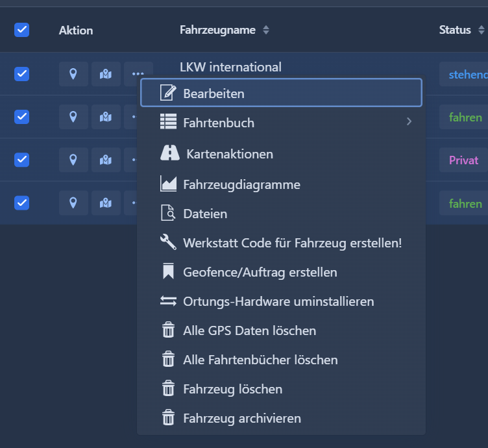Click the map icon in the first vehicle row
This screenshot has height=448, width=488.
106,74
